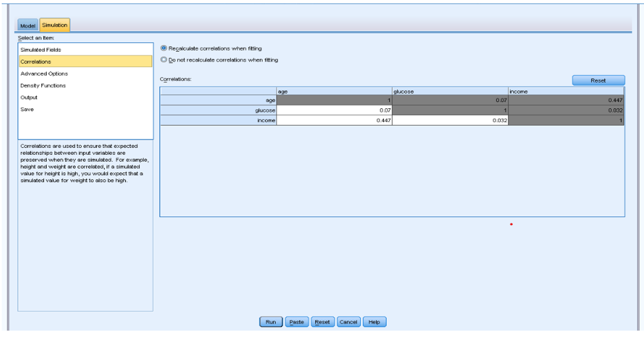Click Reset above the correlations table
Viewport: 644px width, 337px height.
coord(599,80)
